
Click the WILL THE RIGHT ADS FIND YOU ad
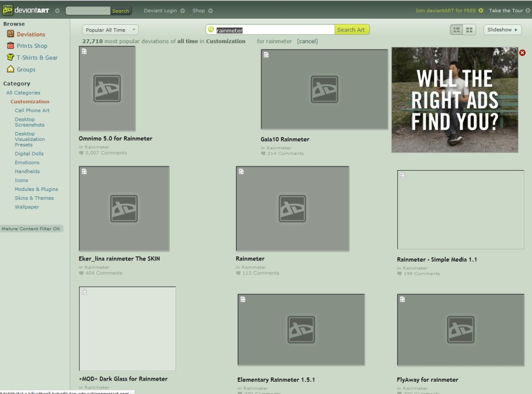455,99
